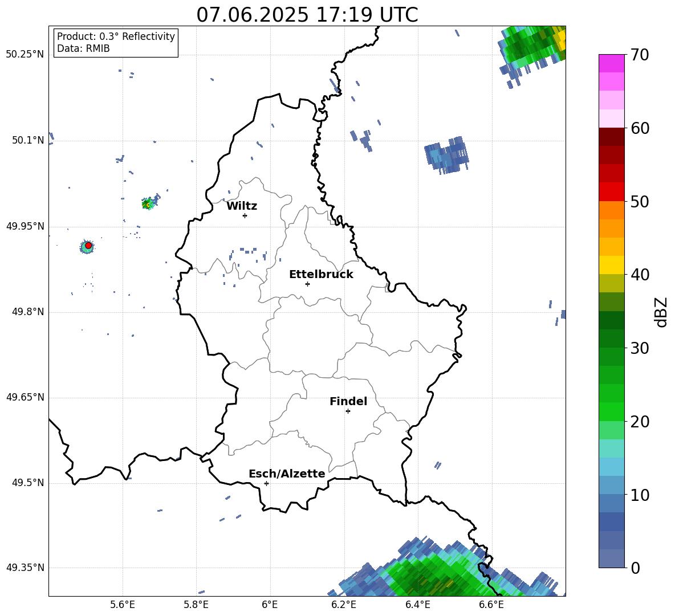Click the 49.65°N latitude label
This screenshot has height=616, width=675.
pos(25,397)
